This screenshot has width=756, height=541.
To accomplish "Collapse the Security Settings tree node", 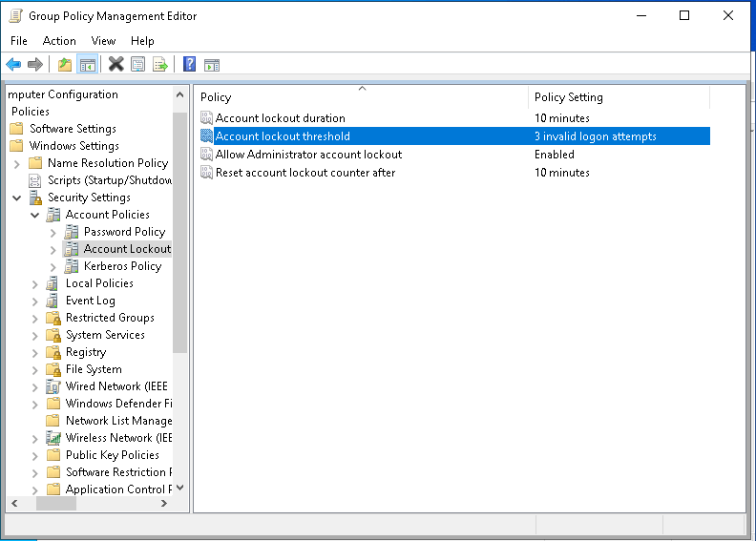I will (16, 198).
